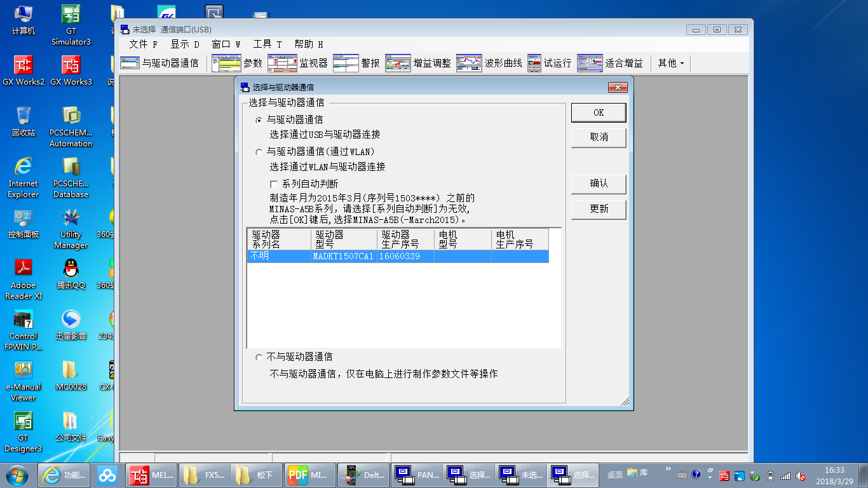The width and height of the screenshot is (868, 488).
Task: Expand the 其他 dropdown in toolbar
Action: [671, 63]
